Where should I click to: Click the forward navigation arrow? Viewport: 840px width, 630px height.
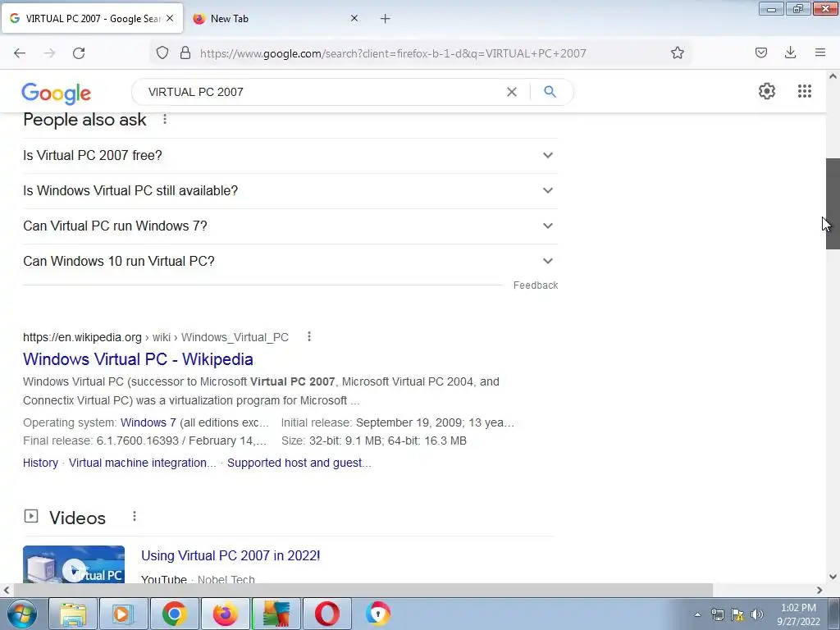(49, 53)
